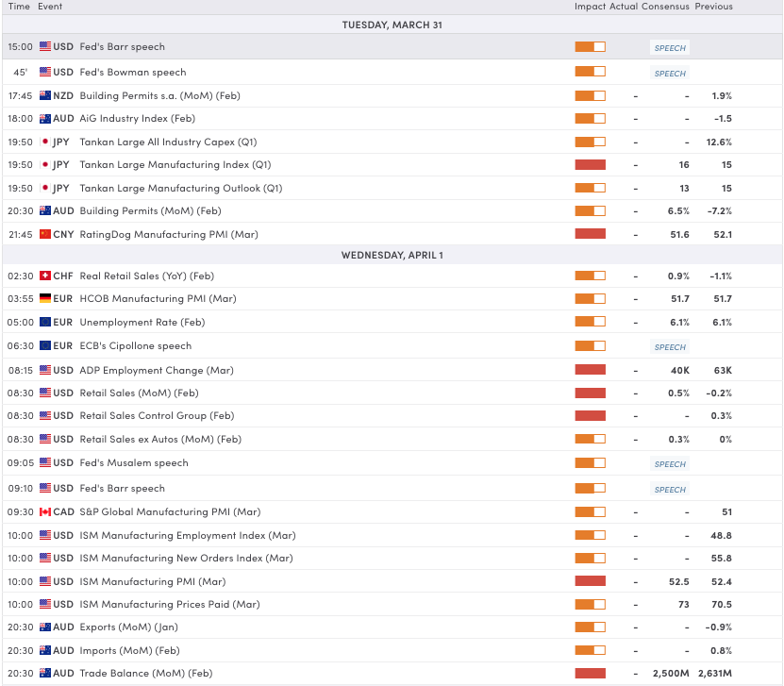This screenshot has height=686, width=784.
Task: Open Retail Sales ex Autos (MoM) (Feb)
Action: [x=160, y=439]
